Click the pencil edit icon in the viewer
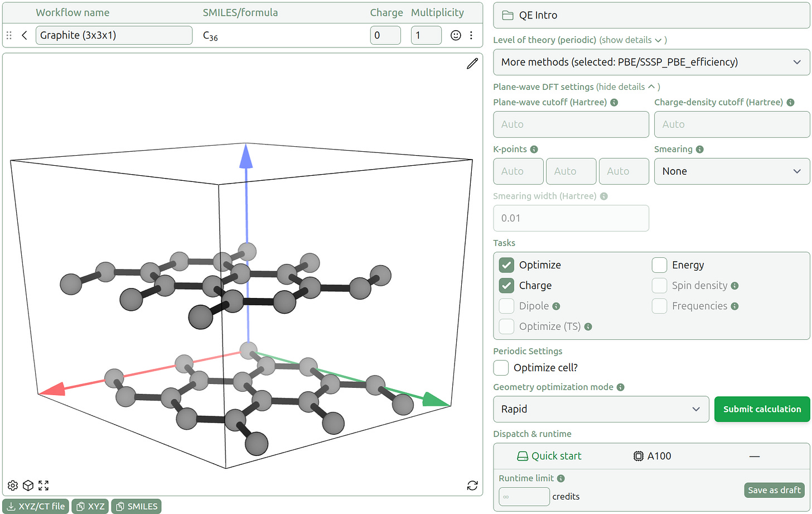 click(x=472, y=64)
